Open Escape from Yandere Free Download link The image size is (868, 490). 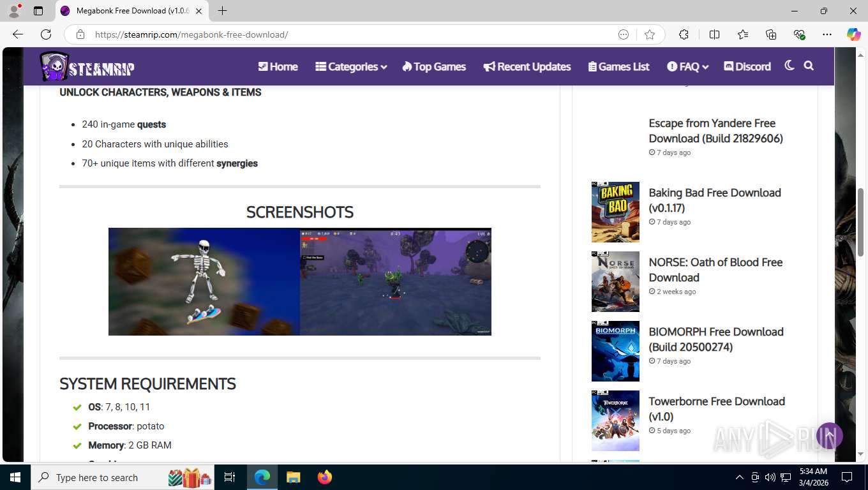(x=715, y=131)
